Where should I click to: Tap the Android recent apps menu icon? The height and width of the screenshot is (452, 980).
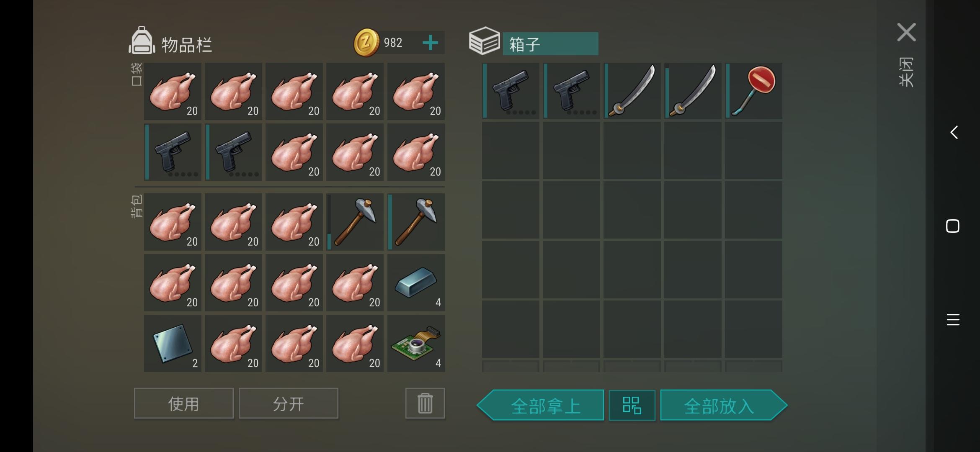click(953, 320)
